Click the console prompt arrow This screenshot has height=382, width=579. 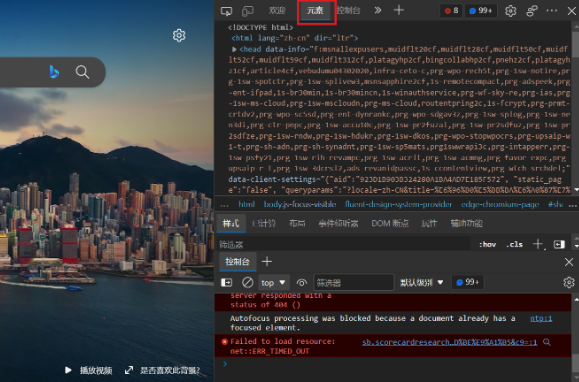coord(225,364)
